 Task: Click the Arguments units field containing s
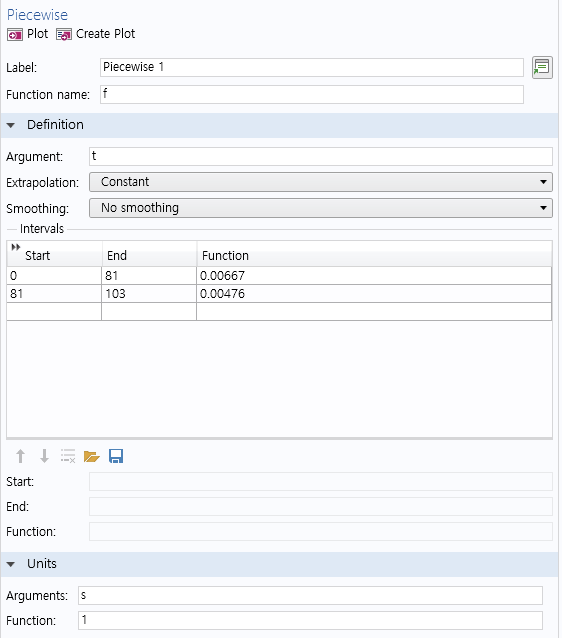click(310, 596)
